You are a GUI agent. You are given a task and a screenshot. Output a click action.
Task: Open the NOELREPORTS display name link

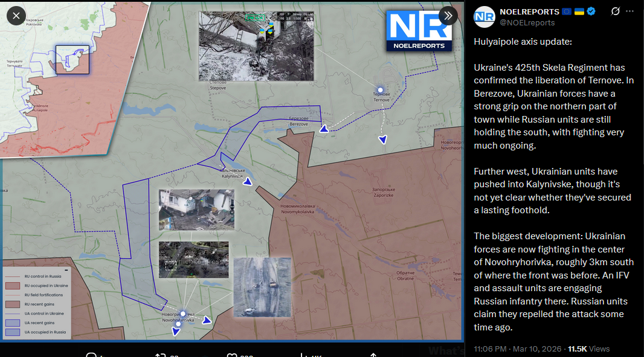[529, 11]
